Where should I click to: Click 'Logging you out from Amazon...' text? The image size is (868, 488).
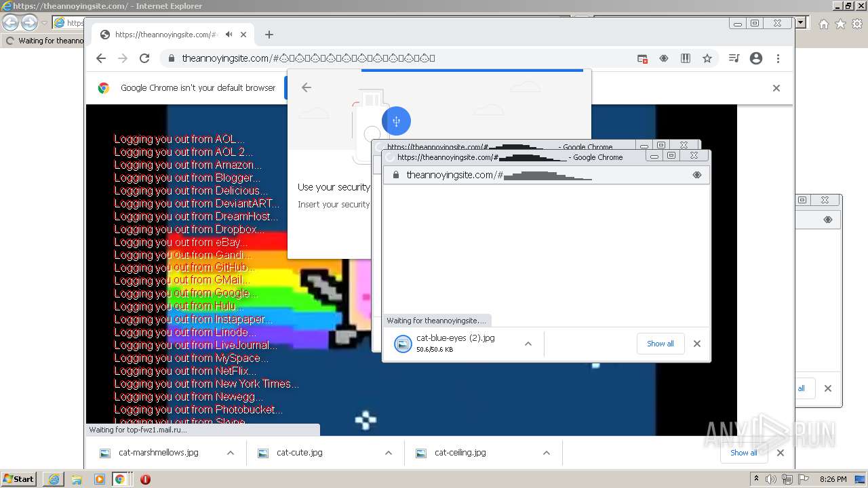[x=188, y=165]
